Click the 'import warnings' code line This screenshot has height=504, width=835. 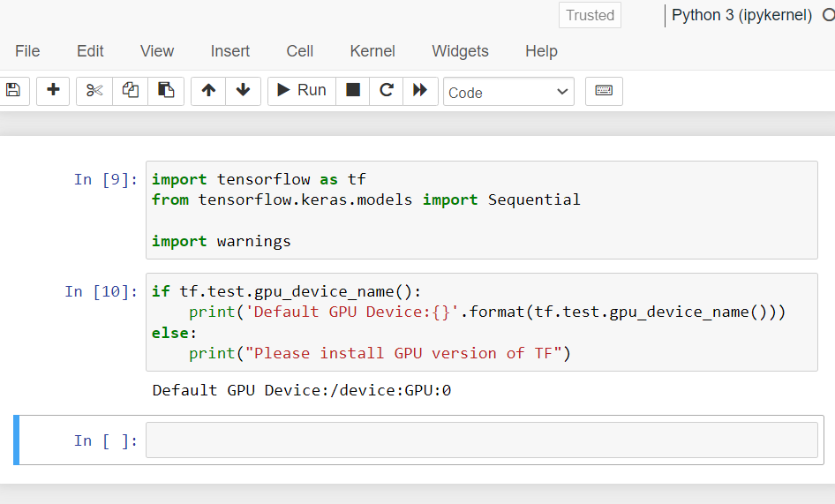[221, 241]
